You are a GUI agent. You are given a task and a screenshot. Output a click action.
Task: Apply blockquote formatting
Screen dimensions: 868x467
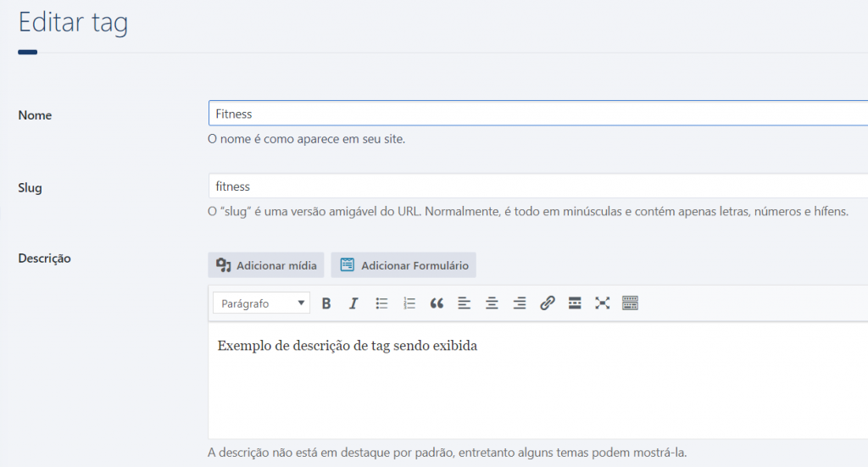coord(437,303)
